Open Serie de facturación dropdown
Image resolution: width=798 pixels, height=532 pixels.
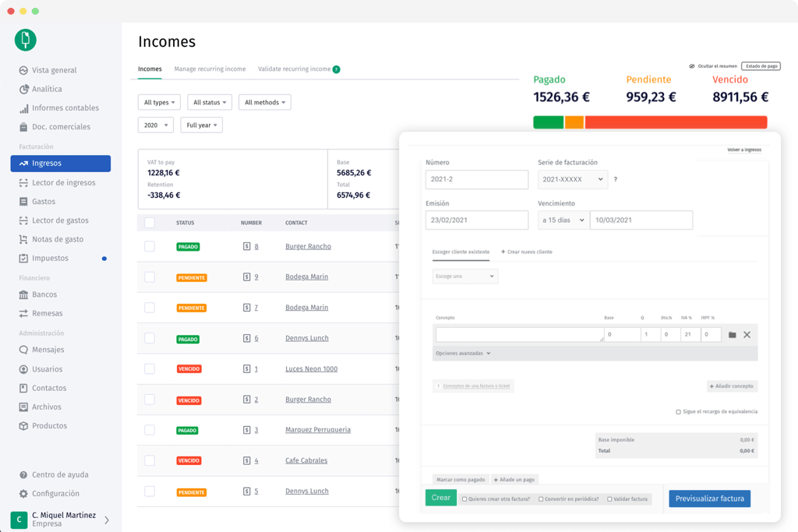[x=572, y=179]
